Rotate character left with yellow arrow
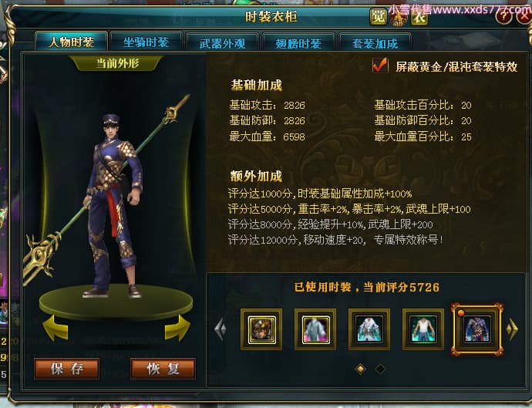This screenshot has height=408, width=532. (56, 328)
